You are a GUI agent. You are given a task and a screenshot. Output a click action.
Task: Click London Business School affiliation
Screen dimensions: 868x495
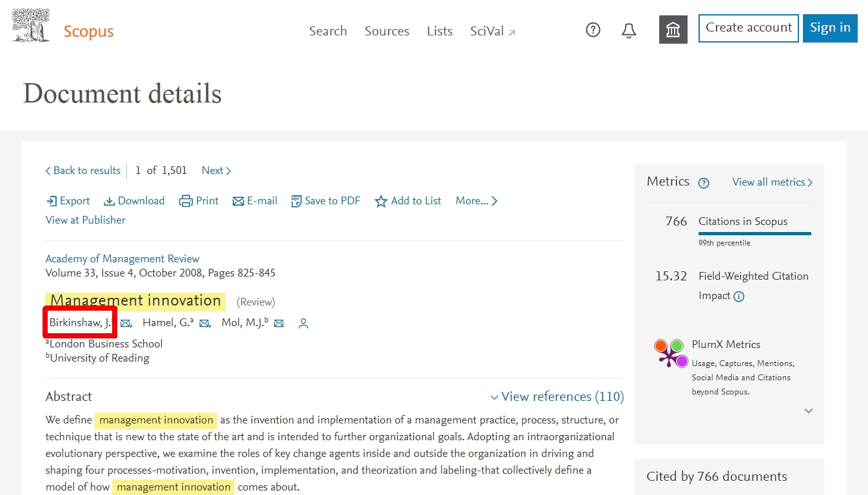pos(106,344)
